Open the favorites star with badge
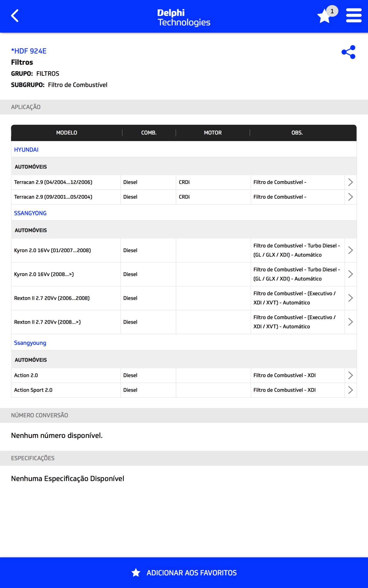This screenshot has width=368, height=588. pos(327,15)
